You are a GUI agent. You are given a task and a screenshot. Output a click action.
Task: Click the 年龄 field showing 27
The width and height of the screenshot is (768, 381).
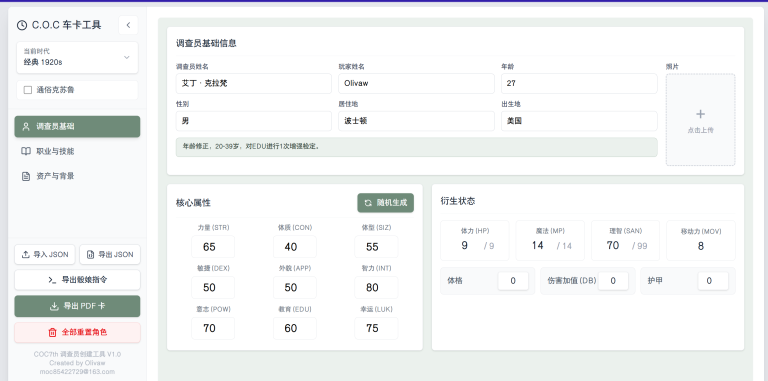579,83
